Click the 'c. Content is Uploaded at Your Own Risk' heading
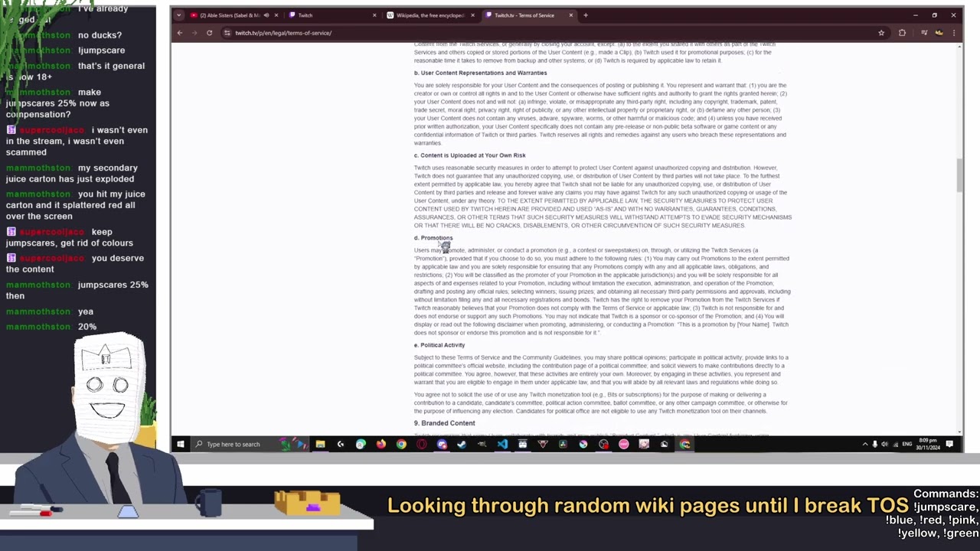980x551 pixels. (x=469, y=155)
